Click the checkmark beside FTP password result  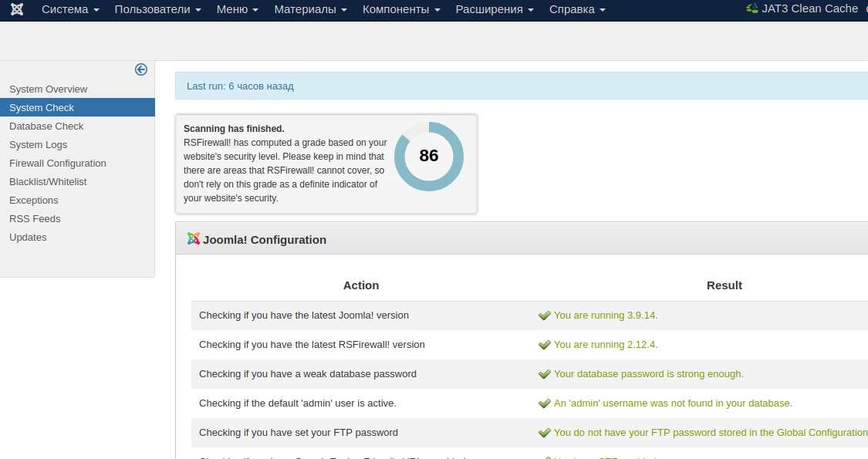[545, 433]
